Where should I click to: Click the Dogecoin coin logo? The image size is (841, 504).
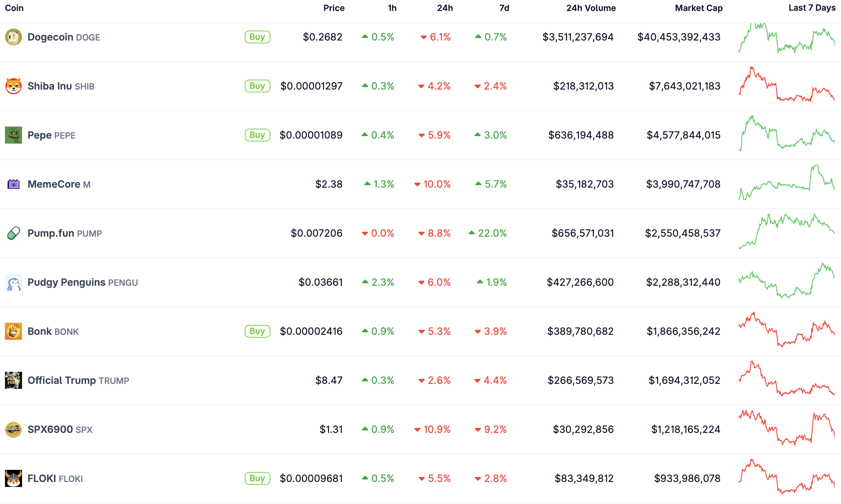coord(14,37)
